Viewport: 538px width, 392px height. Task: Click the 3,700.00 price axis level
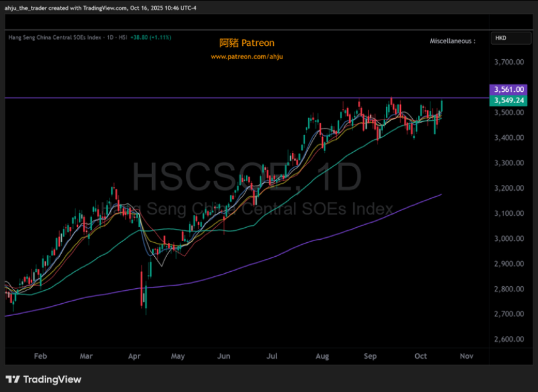click(x=509, y=62)
